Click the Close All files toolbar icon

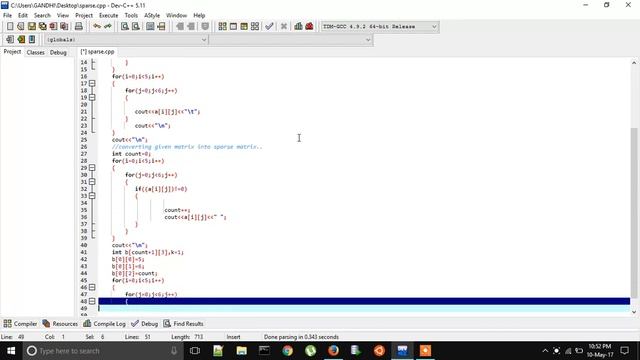tap(64, 27)
